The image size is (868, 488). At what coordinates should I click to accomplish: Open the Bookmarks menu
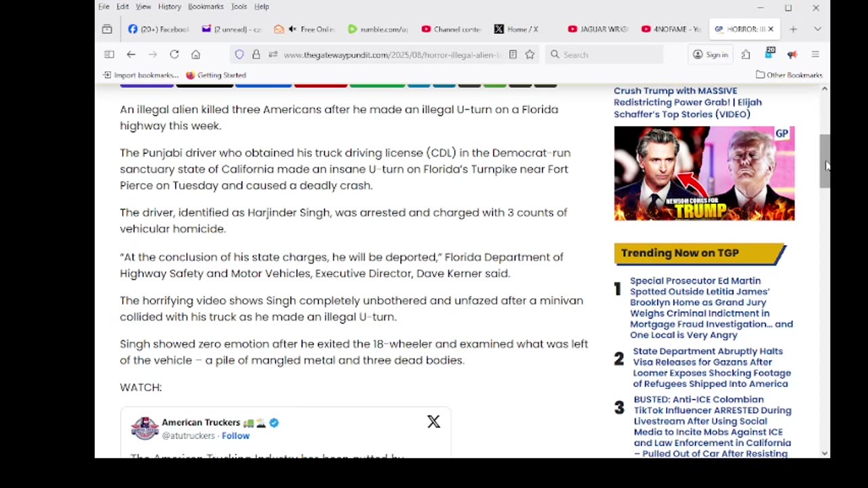click(x=205, y=7)
